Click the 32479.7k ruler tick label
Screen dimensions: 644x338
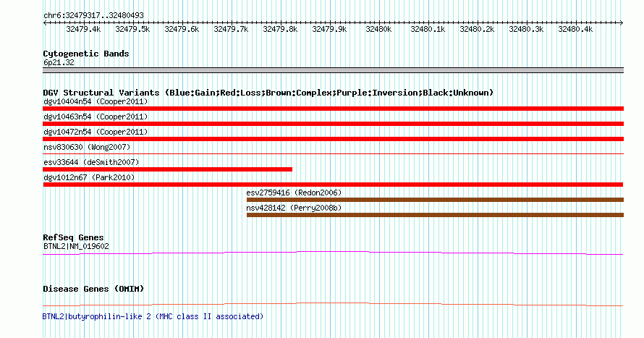[x=231, y=29]
